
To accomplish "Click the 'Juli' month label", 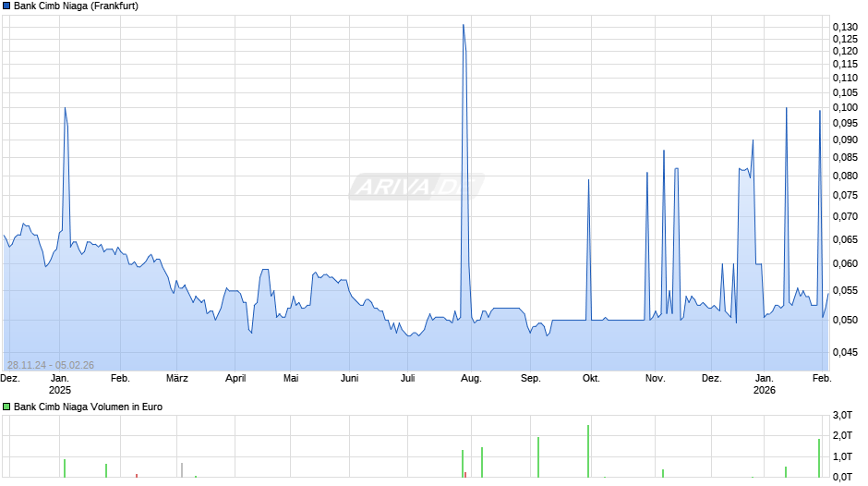I will point(407,379).
